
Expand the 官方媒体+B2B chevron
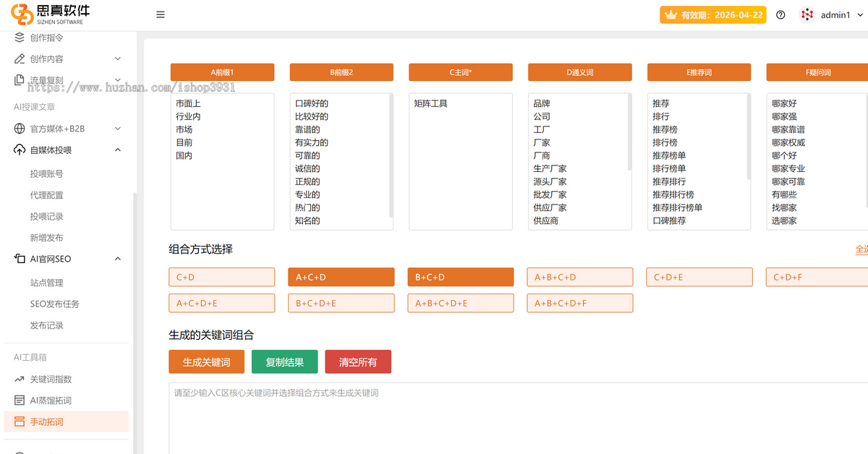pyautogui.click(x=118, y=129)
